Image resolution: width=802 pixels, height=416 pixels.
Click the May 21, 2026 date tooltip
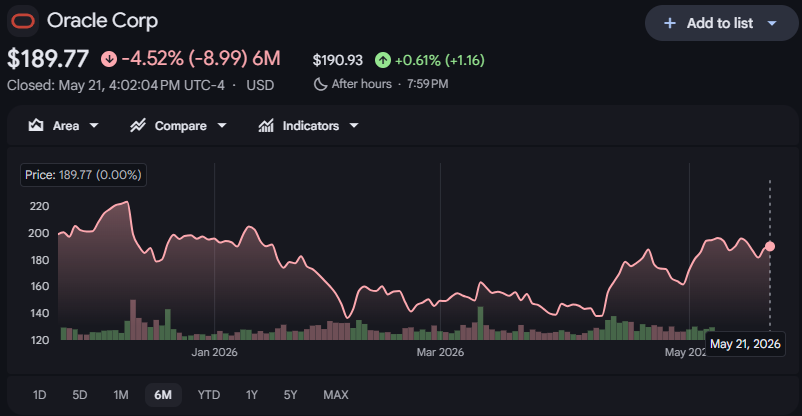745,344
